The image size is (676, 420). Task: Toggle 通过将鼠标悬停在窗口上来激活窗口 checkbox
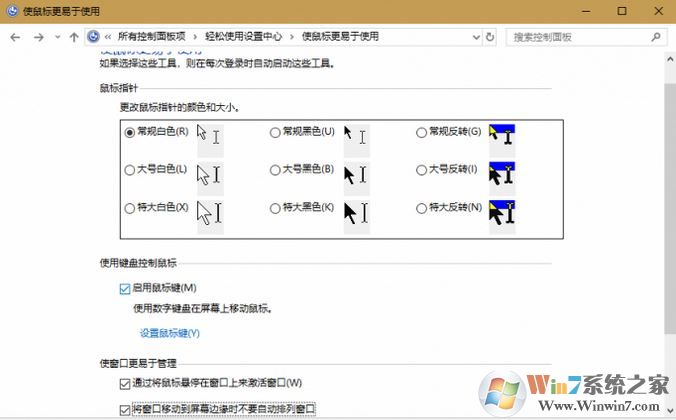[x=125, y=383]
